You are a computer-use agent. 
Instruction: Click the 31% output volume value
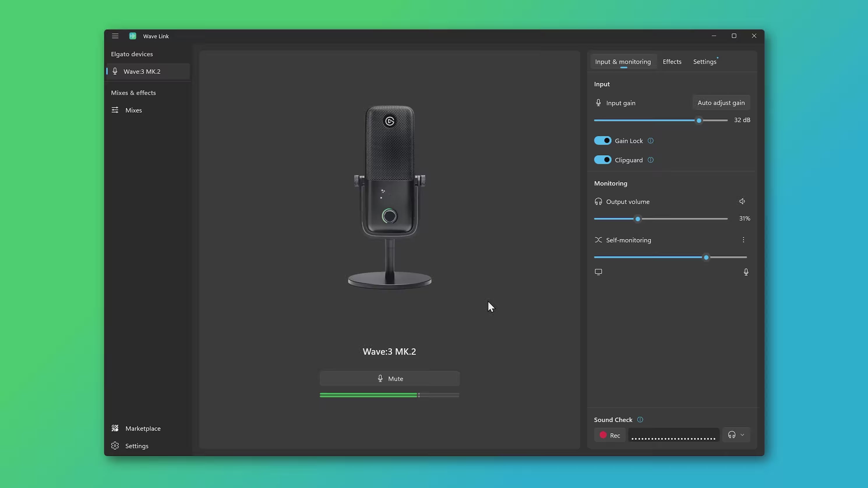745,219
